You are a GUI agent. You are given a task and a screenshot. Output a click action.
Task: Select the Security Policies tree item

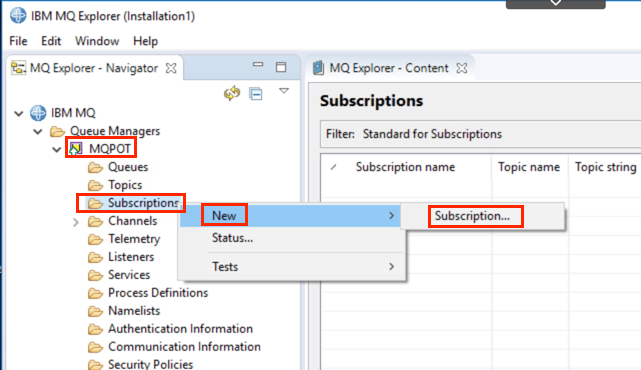pyautogui.click(x=150, y=364)
